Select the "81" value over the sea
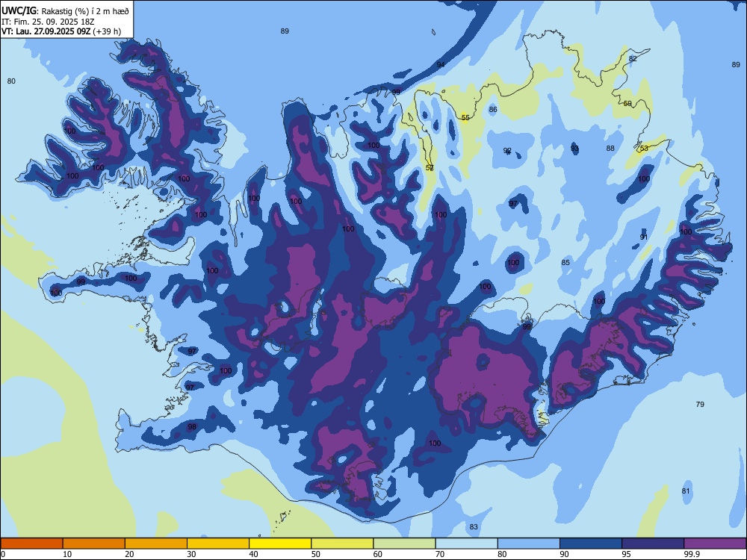This screenshot has height=560, width=747. [686, 491]
